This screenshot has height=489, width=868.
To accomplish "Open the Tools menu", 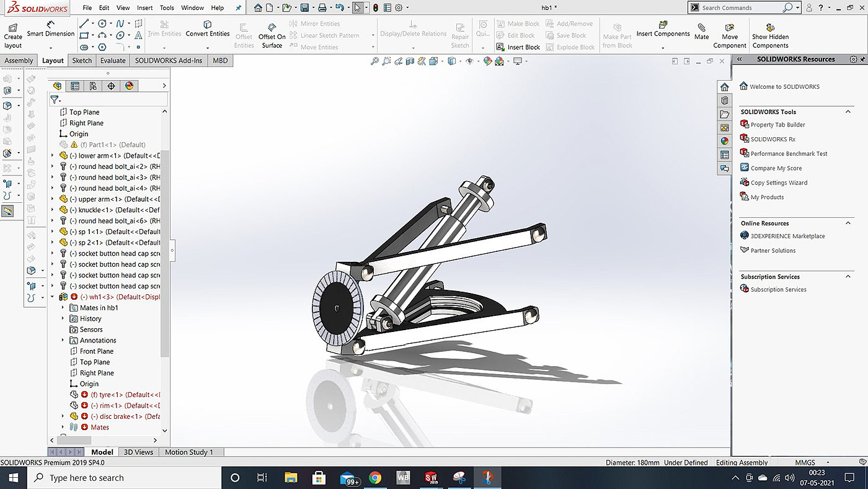I will pyautogui.click(x=167, y=8).
